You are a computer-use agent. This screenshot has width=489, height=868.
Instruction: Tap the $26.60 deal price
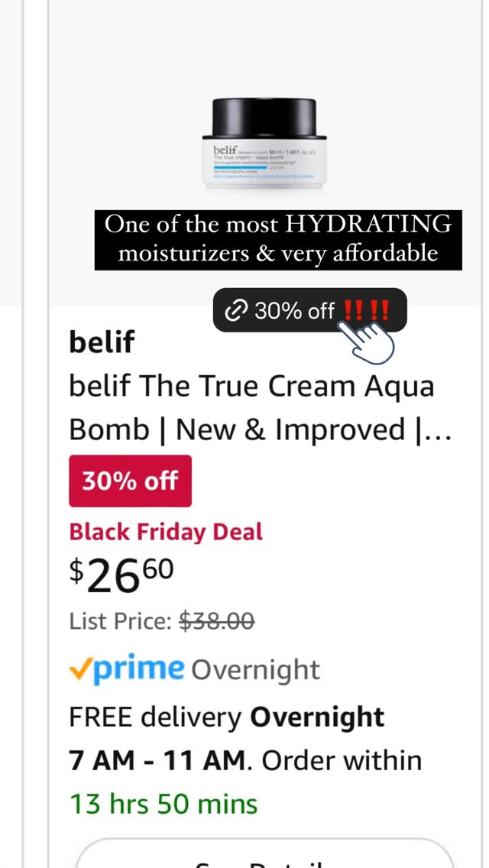point(121,575)
